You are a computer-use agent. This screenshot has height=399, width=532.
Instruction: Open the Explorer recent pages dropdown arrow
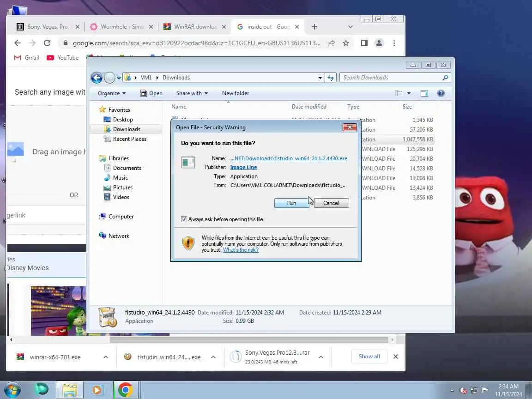119,78
